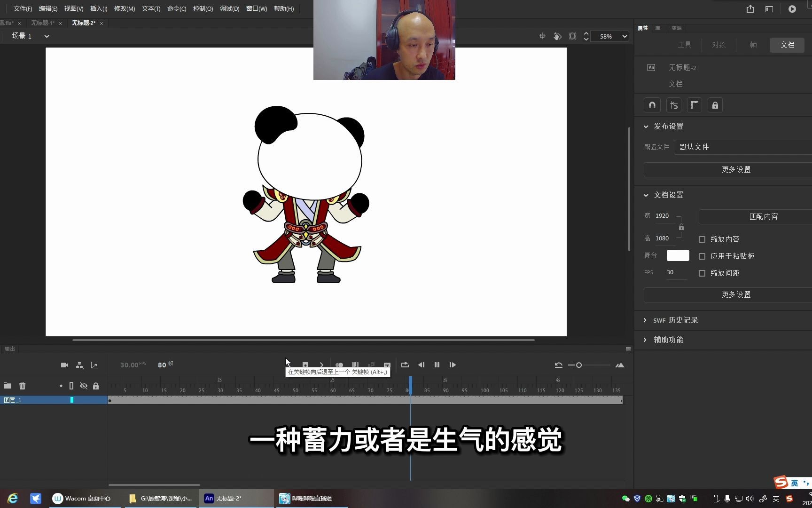Open the stage zoom percentage dropdown
The height and width of the screenshot is (508, 812).
625,36
